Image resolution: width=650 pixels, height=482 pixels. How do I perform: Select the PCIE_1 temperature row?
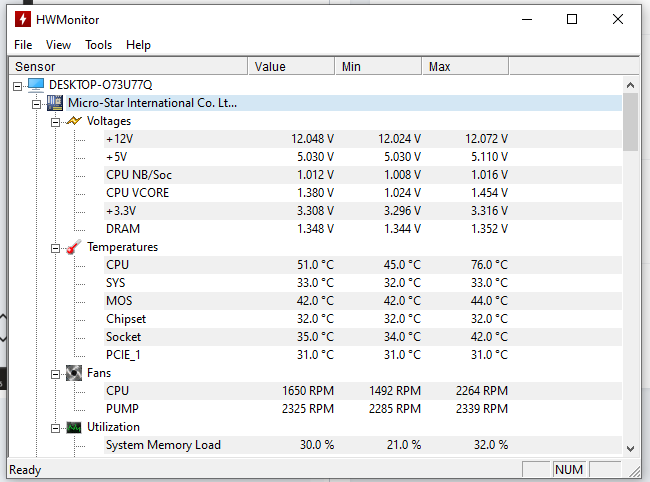click(x=363, y=355)
